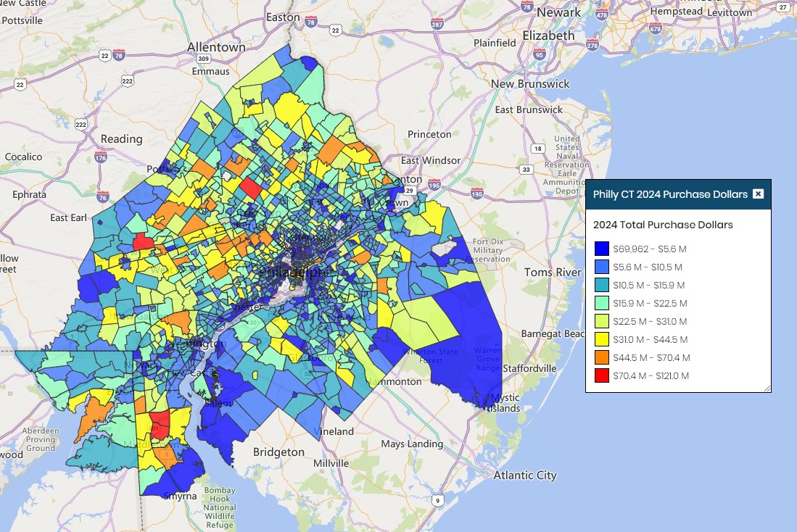The width and height of the screenshot is (797, 532).
Task: Click the red census tract south of Wilmington
Action: [160, 425]
